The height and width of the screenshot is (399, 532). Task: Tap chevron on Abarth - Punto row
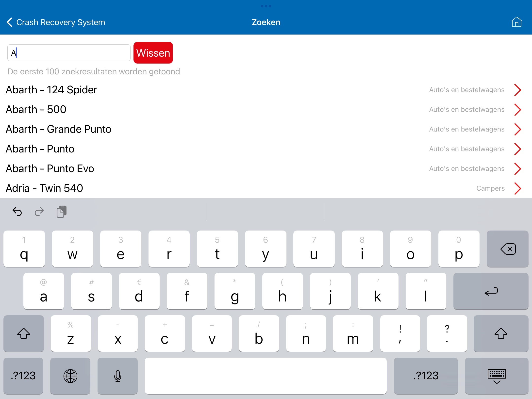point(517,149)
